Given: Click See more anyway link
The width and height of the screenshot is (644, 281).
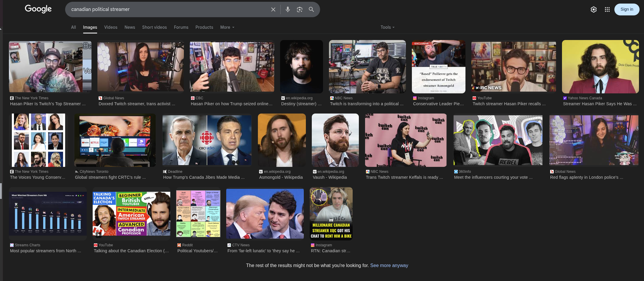Looking at the screenshot, I should click(x=389, y=266).
